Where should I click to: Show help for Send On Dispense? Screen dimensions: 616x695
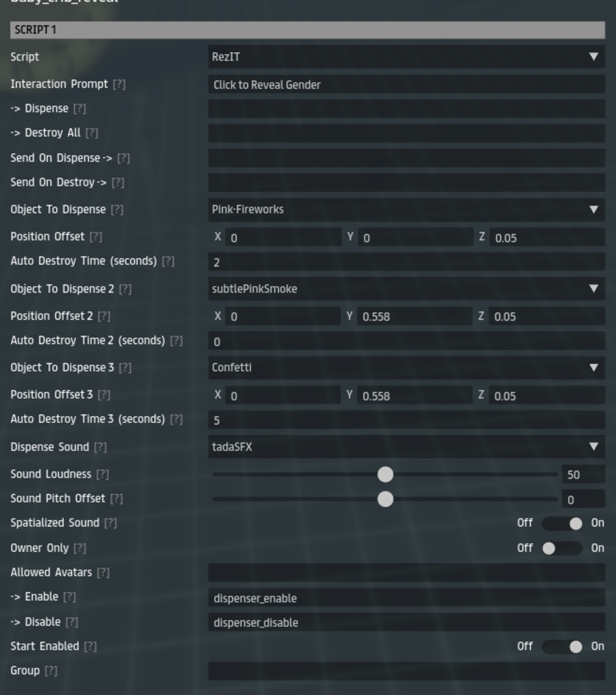[123, 158]
